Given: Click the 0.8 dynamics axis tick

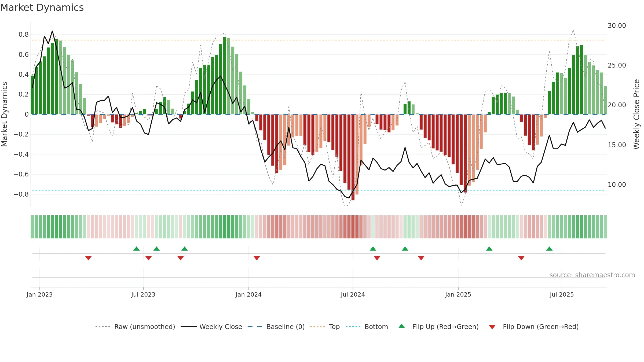Looking at the screenshot, I should pos(24,34).
